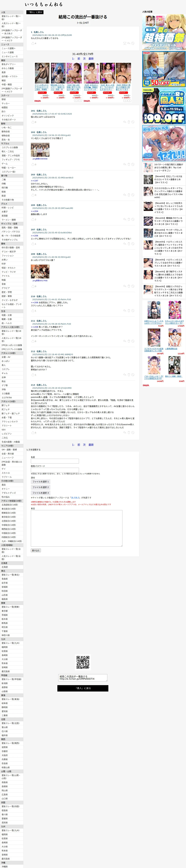
Task: Open the あぷあぷ uploader link
Action: click(x=75, y=498)
